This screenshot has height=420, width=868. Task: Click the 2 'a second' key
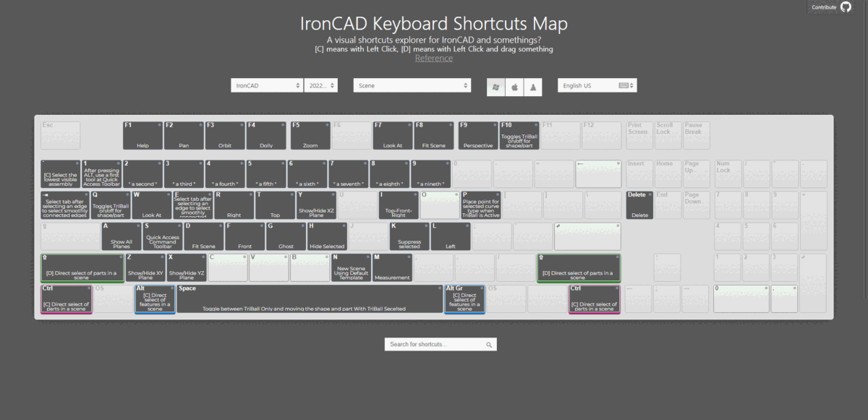click(x=142, y=174)
